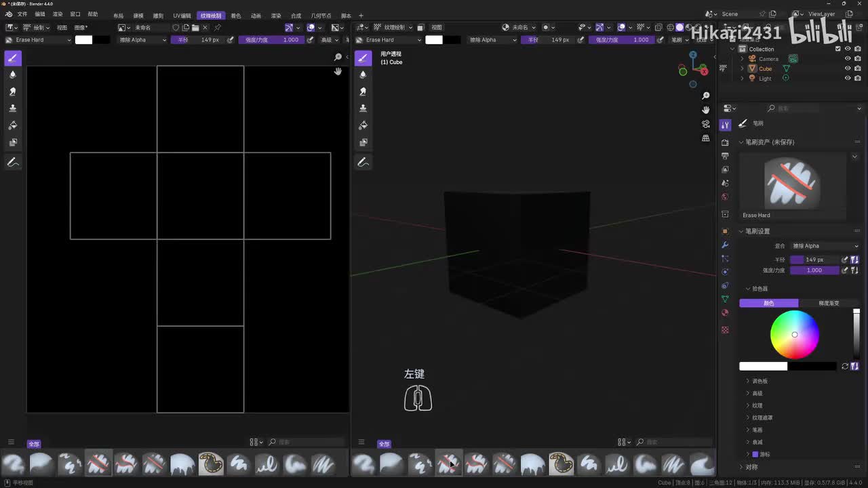Image resolution: width=868 pixels, height=488 pixels.
Task: Hide the Light object in outliner
Action: pos(848,78)
